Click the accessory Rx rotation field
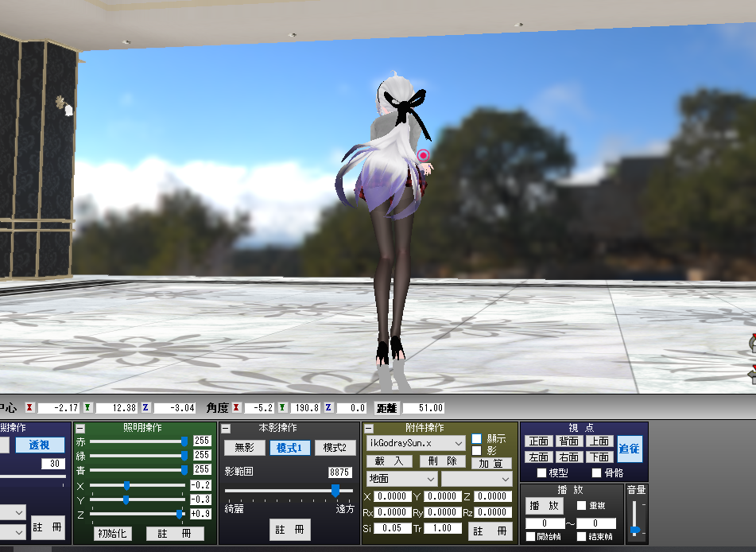Image resolution: width=756 pixels, height=552 pixels. [393, 512]
